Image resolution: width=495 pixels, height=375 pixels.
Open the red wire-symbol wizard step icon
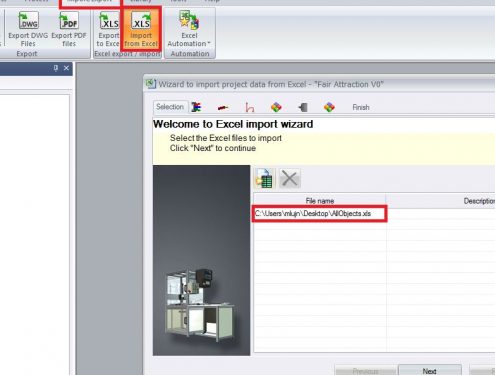250,107
